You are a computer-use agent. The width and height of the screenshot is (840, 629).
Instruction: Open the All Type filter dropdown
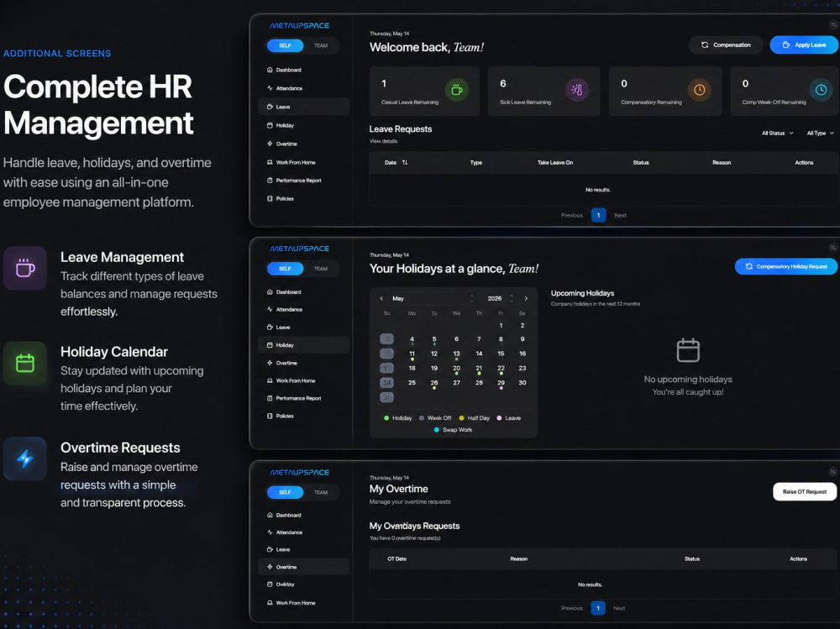(x=820, y=133)
